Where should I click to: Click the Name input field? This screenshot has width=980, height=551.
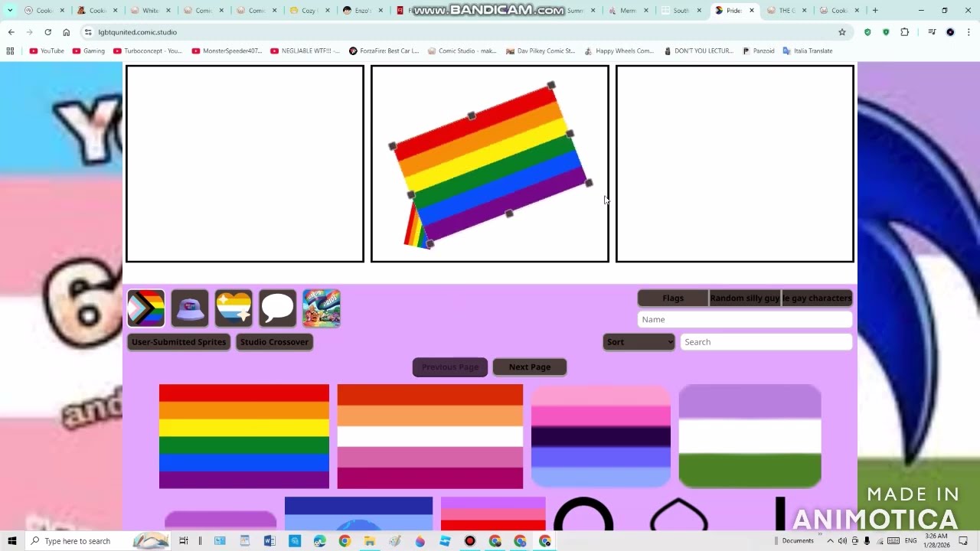click(745, 319)
